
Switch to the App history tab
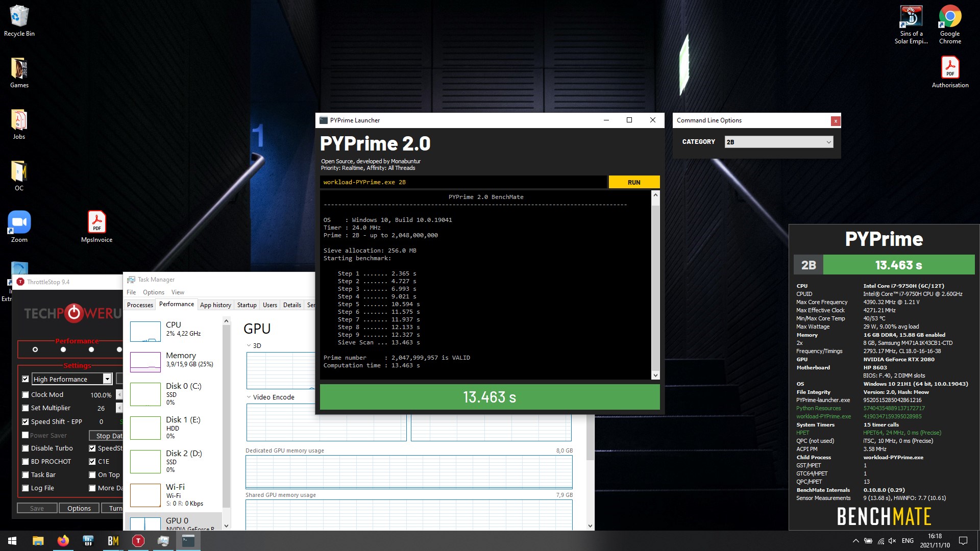pyautogui.click(x=215, y=305)
